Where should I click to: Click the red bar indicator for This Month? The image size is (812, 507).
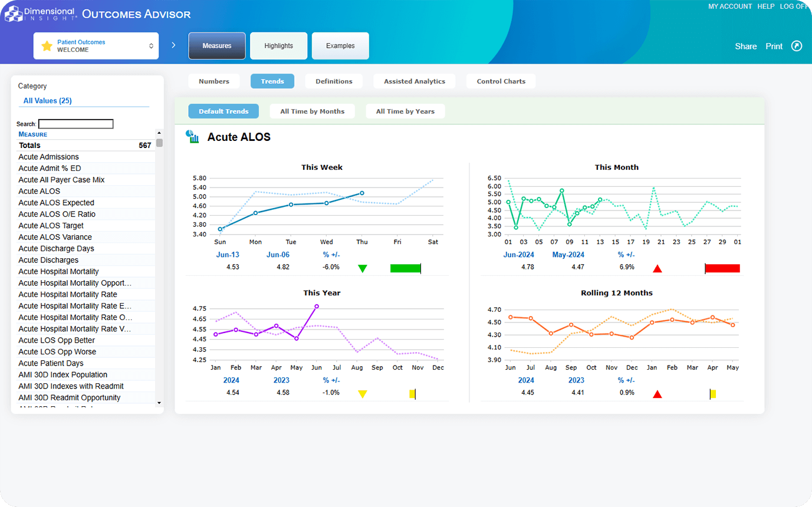722,269
